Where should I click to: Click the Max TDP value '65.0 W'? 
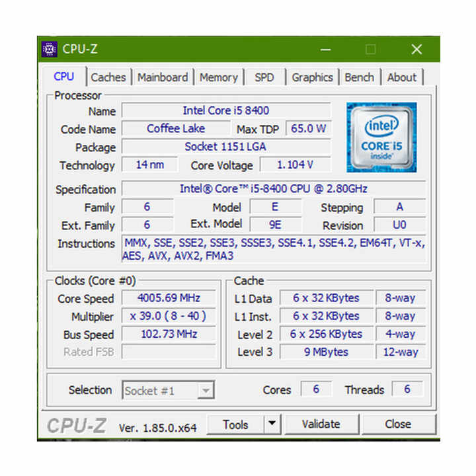click(308, 128)
